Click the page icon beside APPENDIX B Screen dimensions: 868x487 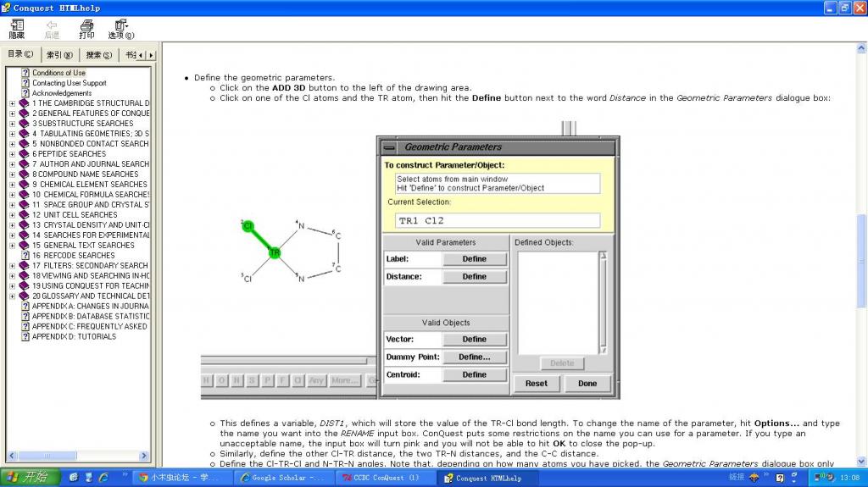pyautogui.click(x=25, y=316)
